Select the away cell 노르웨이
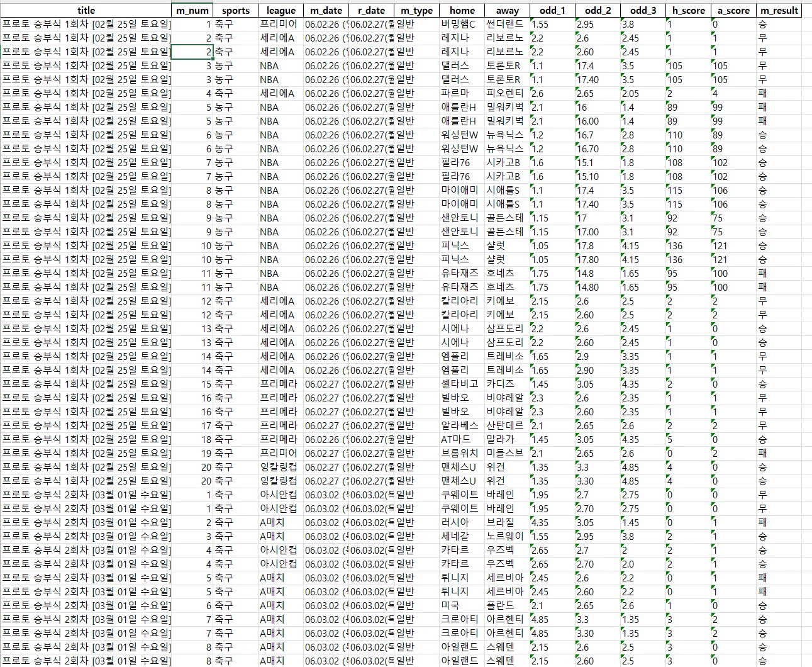The image size is (812, 667). point(507,536)
